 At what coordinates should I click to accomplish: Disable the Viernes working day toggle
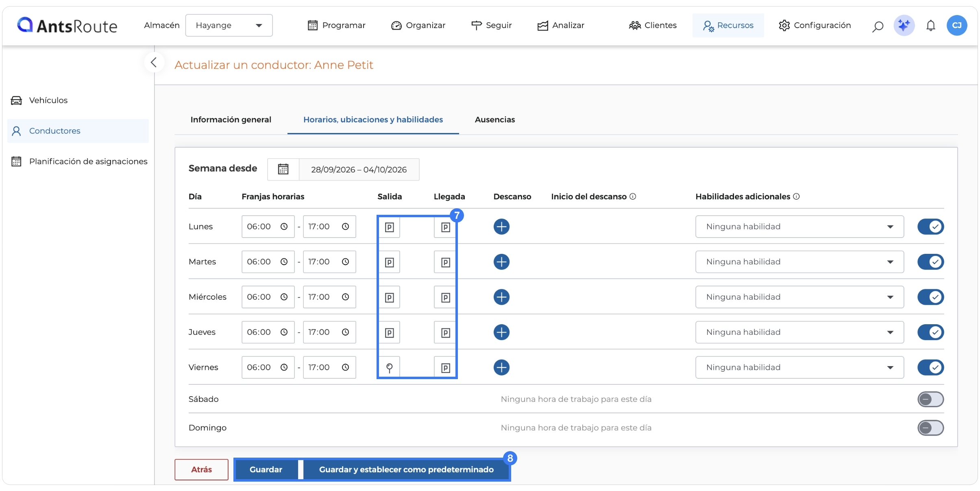[930, 367]
